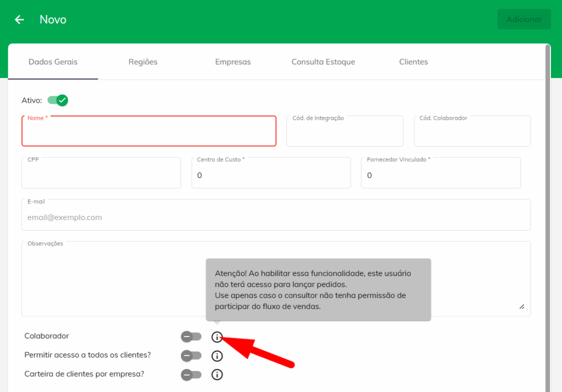Click the CPF input field

click(x=101, y=175)
